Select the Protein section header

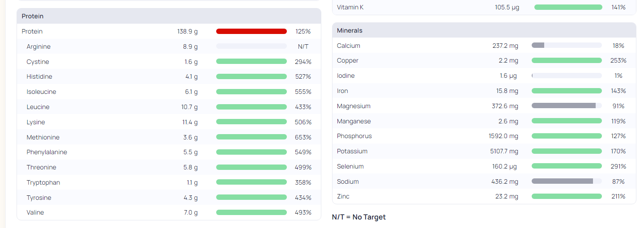(x=169, y=16)
